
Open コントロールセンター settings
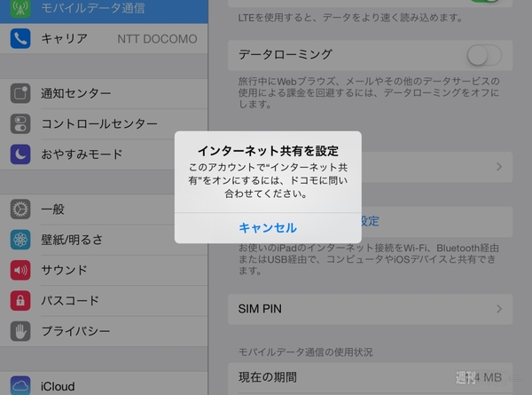pyautogui.click(x=104, y=124)
